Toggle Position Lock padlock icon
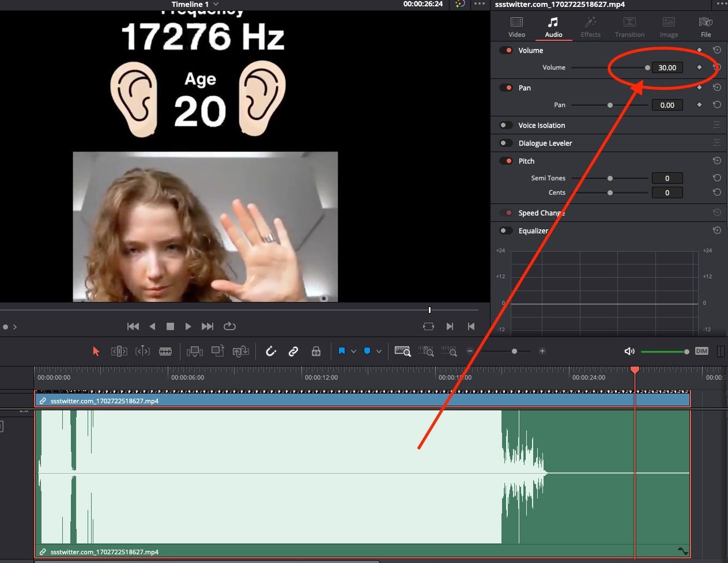 [x=316, y=351]
